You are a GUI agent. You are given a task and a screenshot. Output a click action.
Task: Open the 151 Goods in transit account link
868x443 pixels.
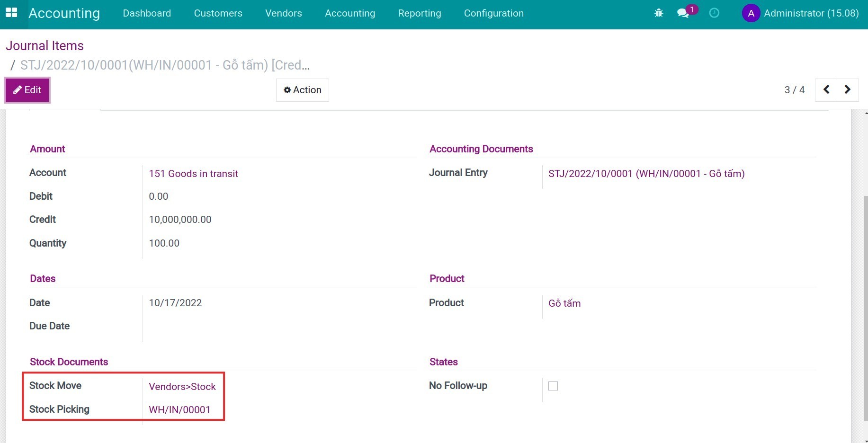click(193, 174)
